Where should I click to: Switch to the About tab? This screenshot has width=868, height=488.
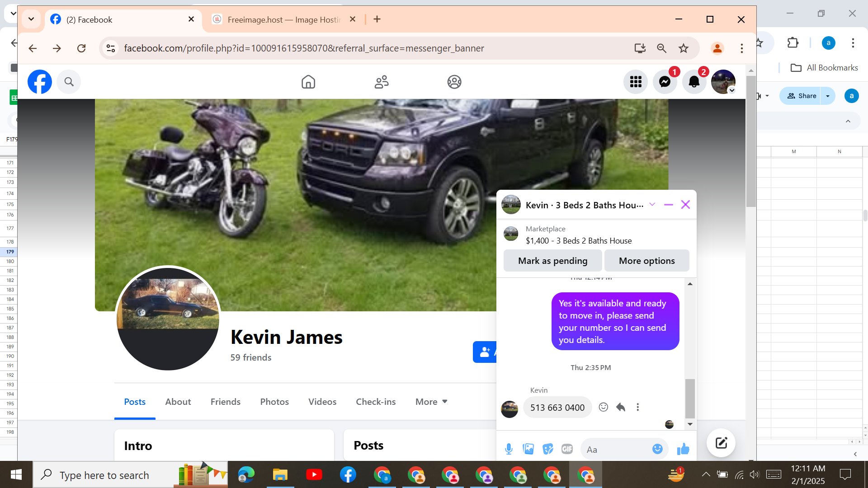click(178, 402)
